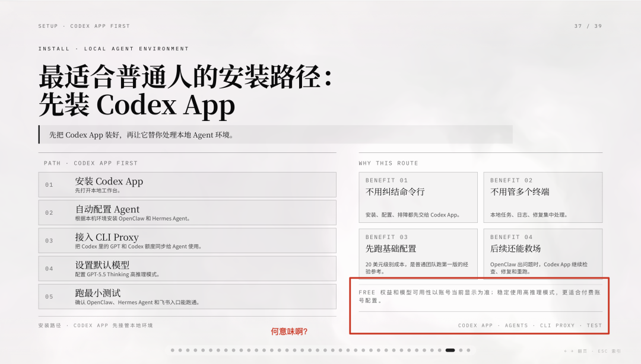This screenshot has height=364, width=641.
Task: Click text 本地任务、日志、修复集中处理
Action: tap(529, 215)
